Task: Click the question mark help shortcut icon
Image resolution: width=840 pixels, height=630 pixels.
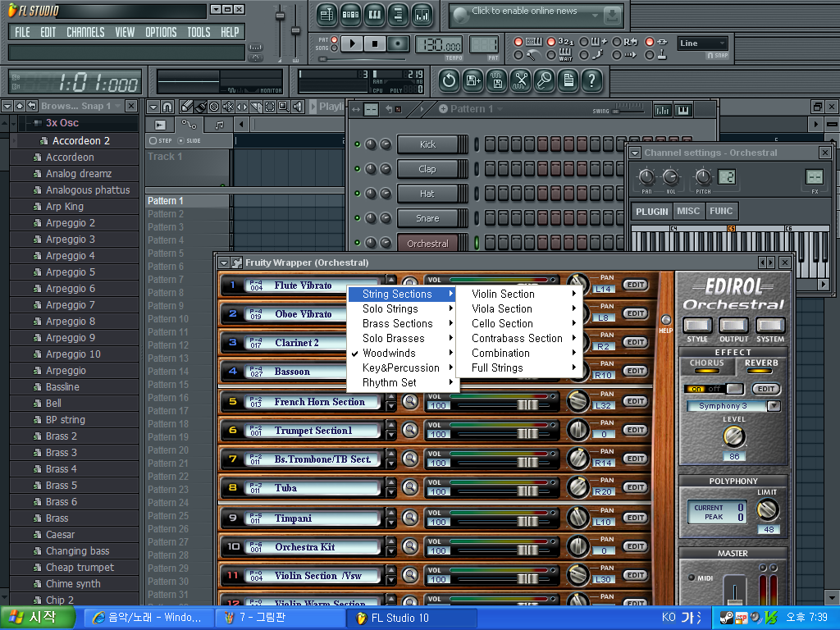Action: [x=591, y=81]
